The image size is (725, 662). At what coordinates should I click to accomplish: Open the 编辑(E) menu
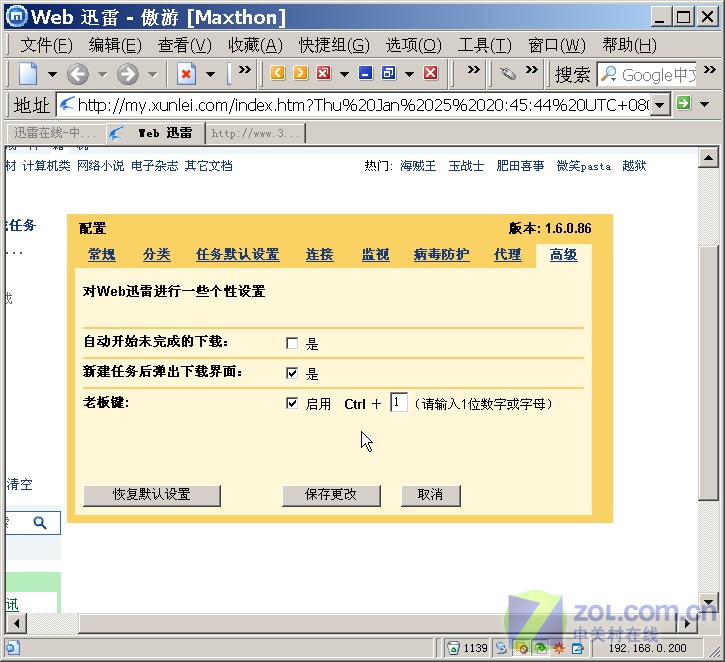[x=115, y=45]
